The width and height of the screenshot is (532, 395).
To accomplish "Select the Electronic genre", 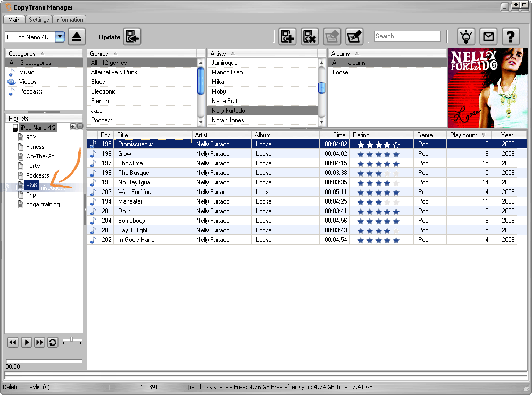I will click(x=142, y=91).
